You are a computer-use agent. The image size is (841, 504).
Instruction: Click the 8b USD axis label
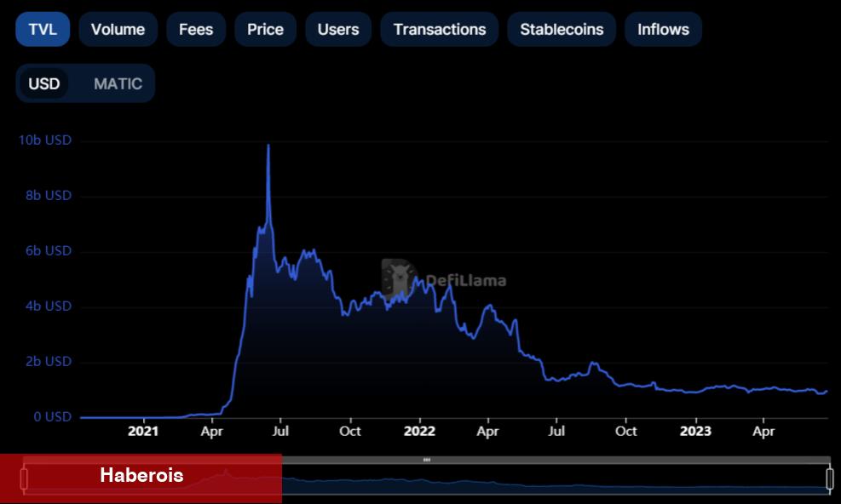[x=49, y=195]
